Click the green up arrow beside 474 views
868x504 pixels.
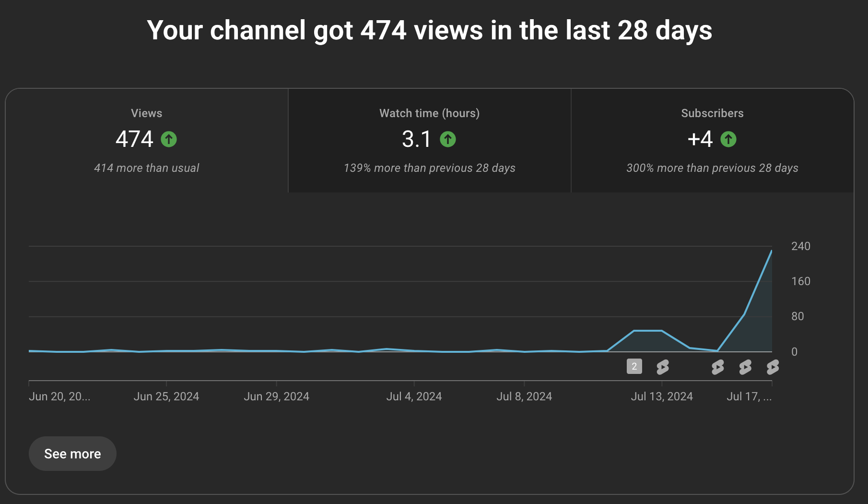point(169,139)
